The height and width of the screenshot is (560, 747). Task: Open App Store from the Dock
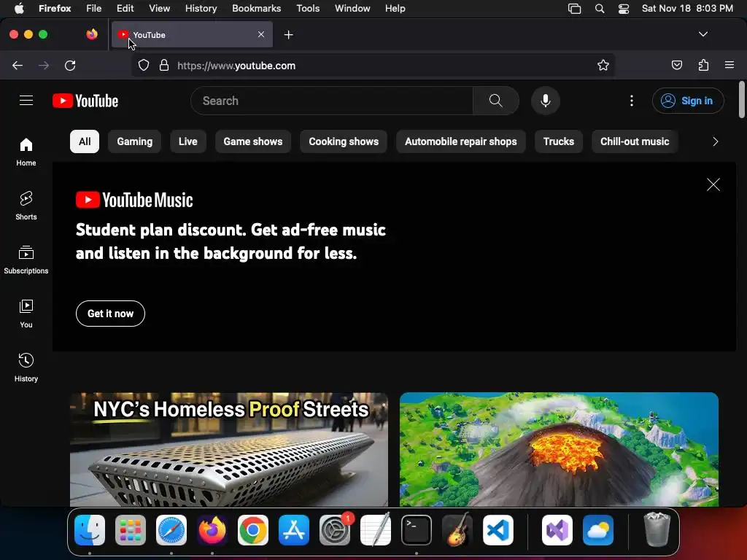[x=294, y=530]
